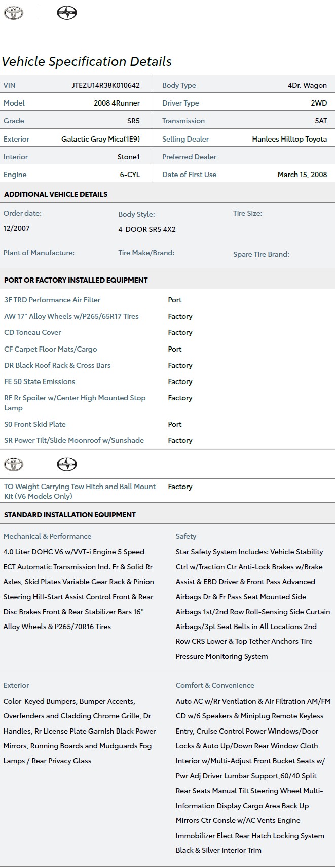Click the Comfort & Convenience subheading

pos(215,685)
